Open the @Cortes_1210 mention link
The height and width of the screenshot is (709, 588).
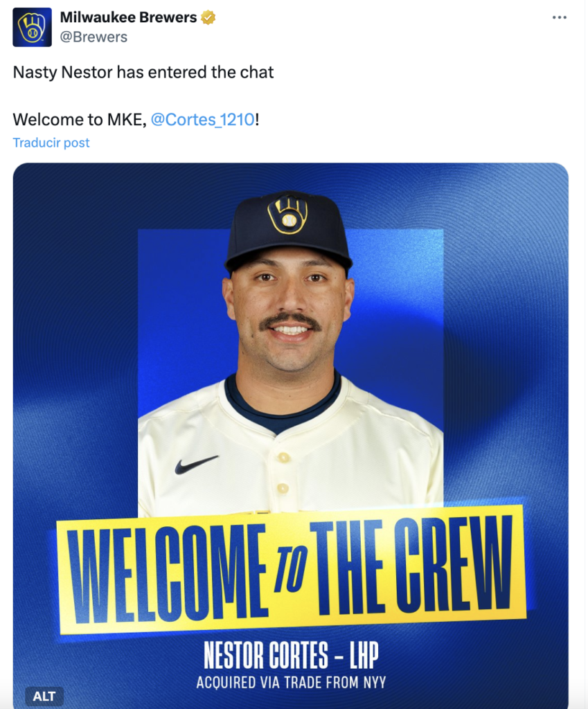point(202,119)
